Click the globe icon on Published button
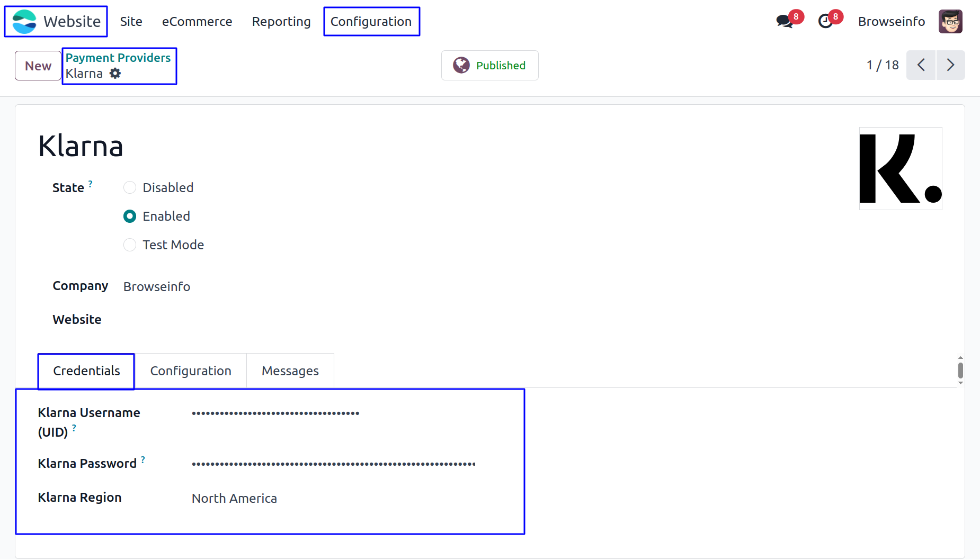 pos(461,65)
